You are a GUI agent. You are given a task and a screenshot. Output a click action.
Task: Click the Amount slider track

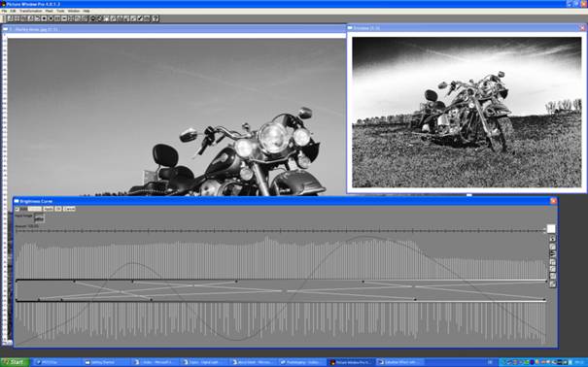281,231
